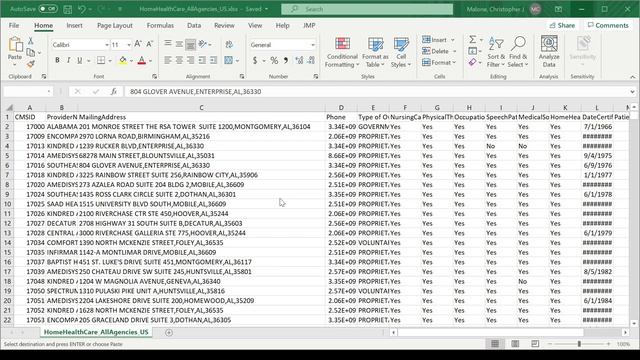The width and height of the screenshot is (640, 360).
Task: Apply fill color highlight
Action: pos(122,60)
